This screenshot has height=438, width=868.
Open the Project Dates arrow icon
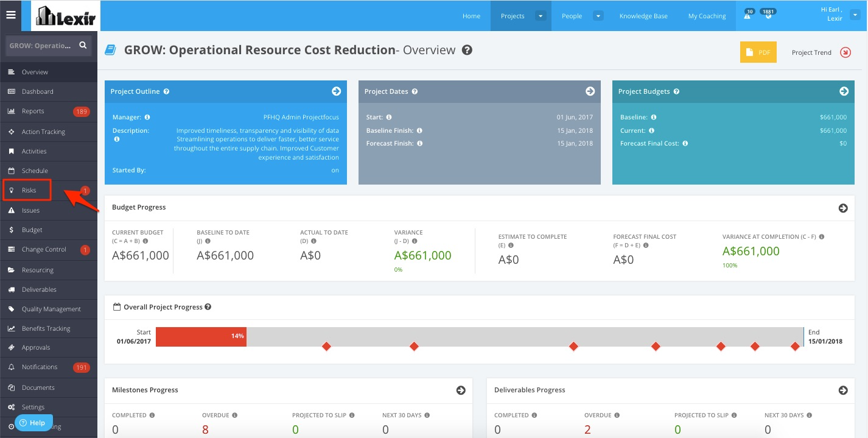click(x=590, y=91)
